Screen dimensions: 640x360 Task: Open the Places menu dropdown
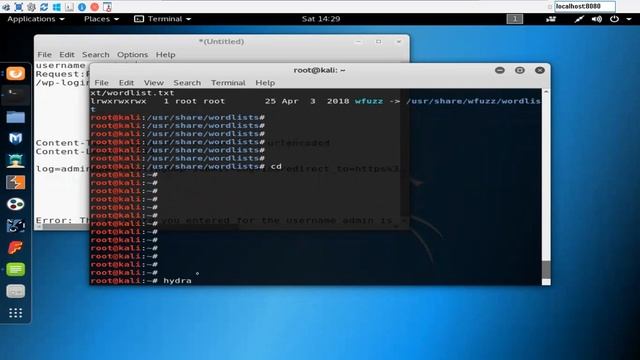pyautogui.click(x=101, y=19)
